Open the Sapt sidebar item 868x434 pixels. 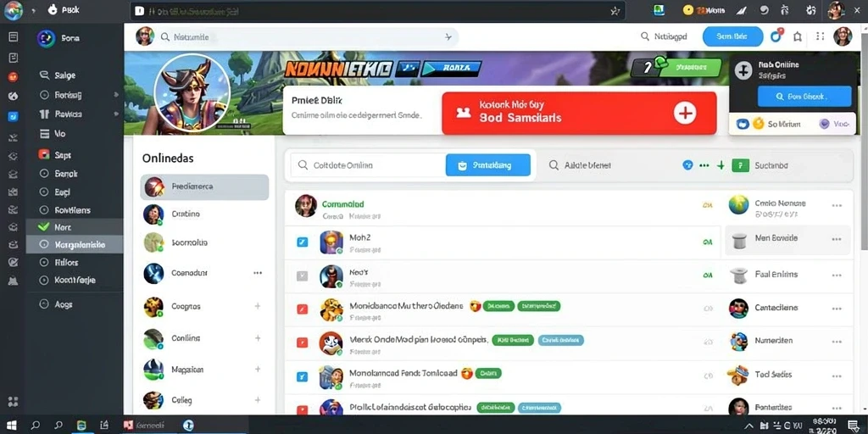[x=55, y=155]
